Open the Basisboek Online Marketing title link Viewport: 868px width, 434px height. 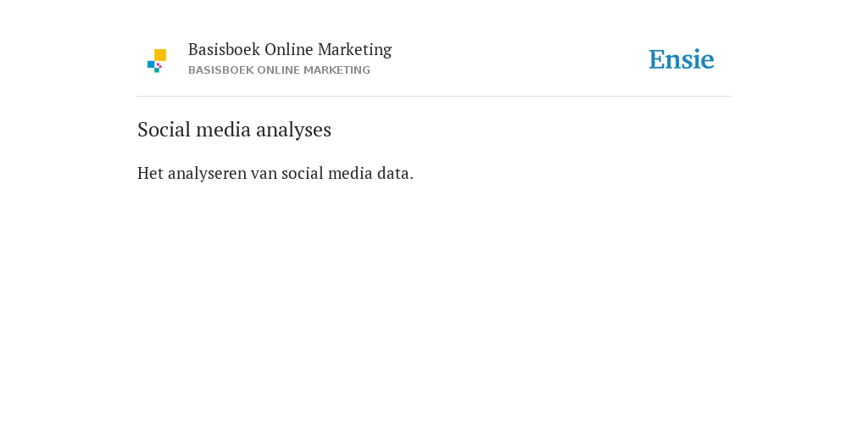(x=290, y=49)
